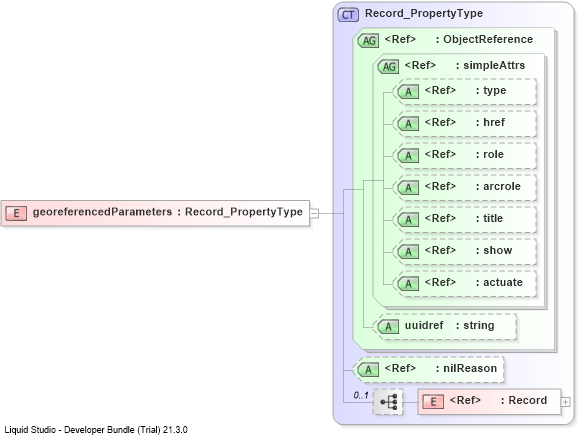Click the A icon of nilReason attribute
Screen dimensions: 579x435
368,370
